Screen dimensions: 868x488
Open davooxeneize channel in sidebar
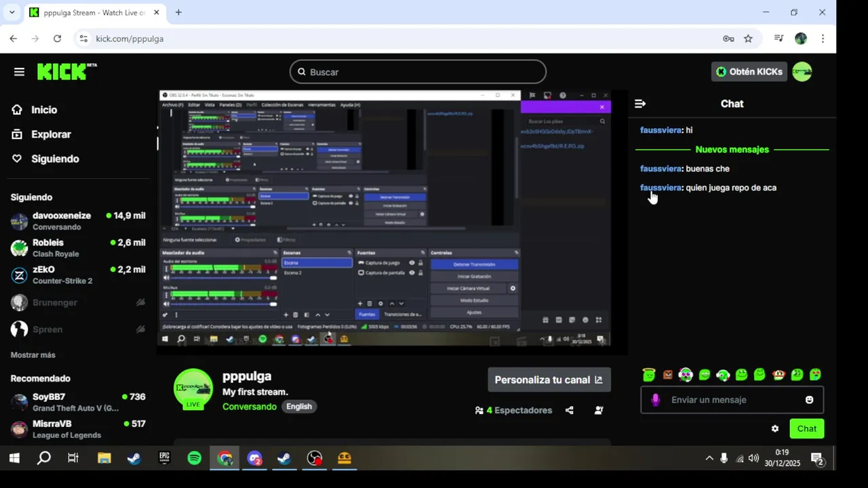[78, 221]
